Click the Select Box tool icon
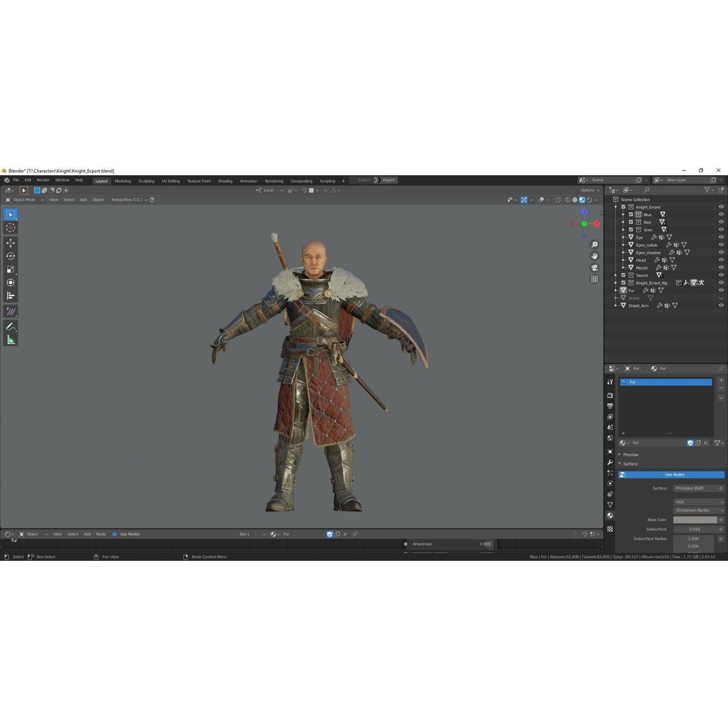 pos(10,214)
